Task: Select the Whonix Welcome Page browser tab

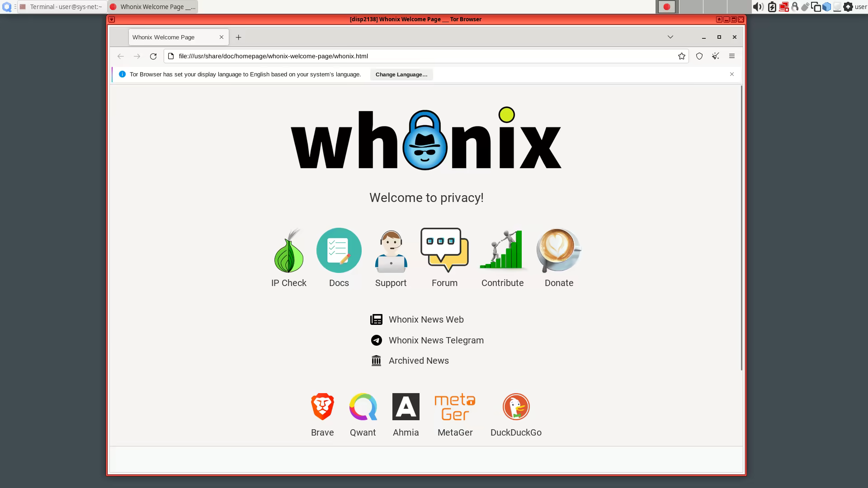Action: [x=179, y=37]
